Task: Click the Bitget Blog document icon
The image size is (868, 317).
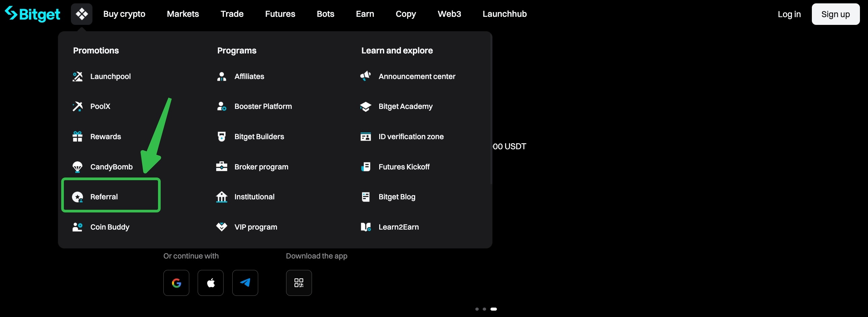Action: pos(366,197)
